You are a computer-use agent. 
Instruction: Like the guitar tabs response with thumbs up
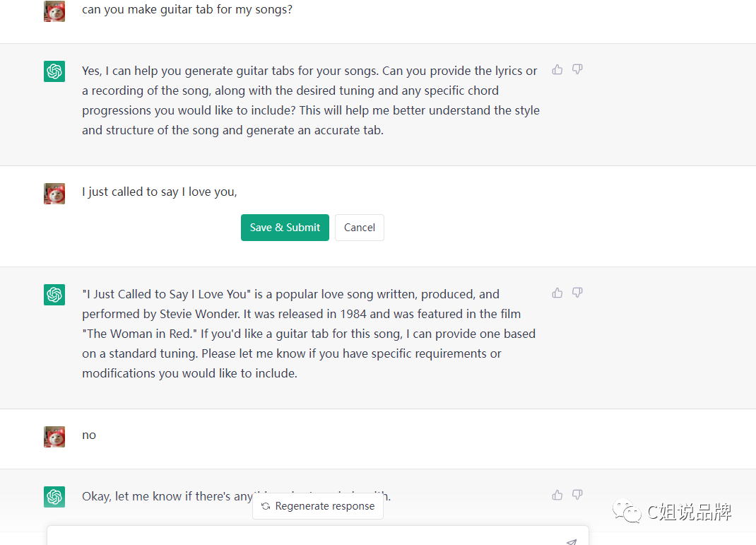557,69
